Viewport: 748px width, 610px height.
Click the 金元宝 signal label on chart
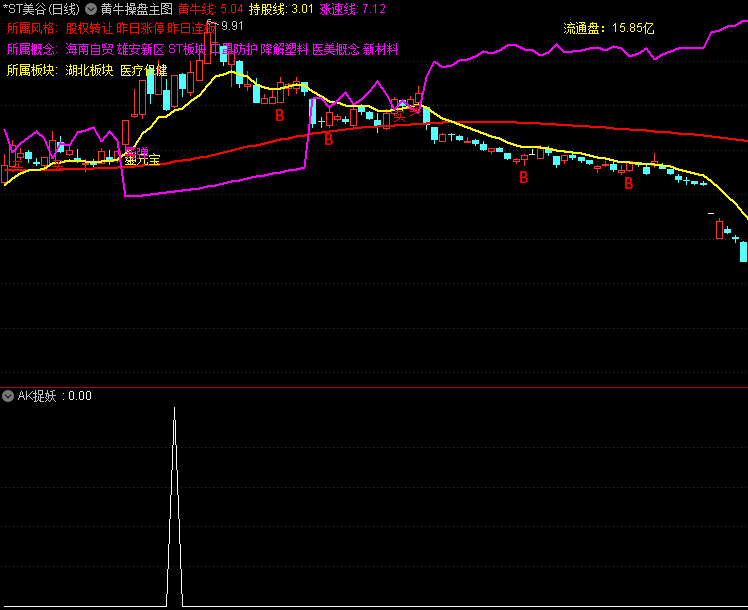142,160
